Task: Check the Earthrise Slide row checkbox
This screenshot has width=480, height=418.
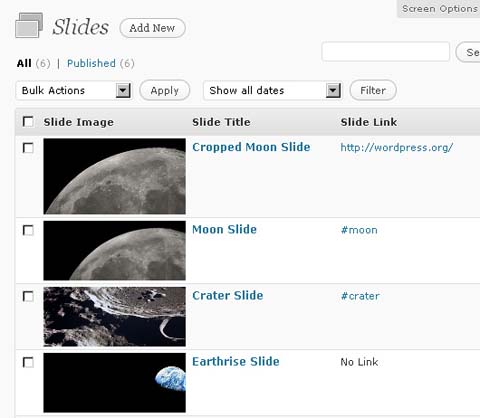Action: point(28,362)
